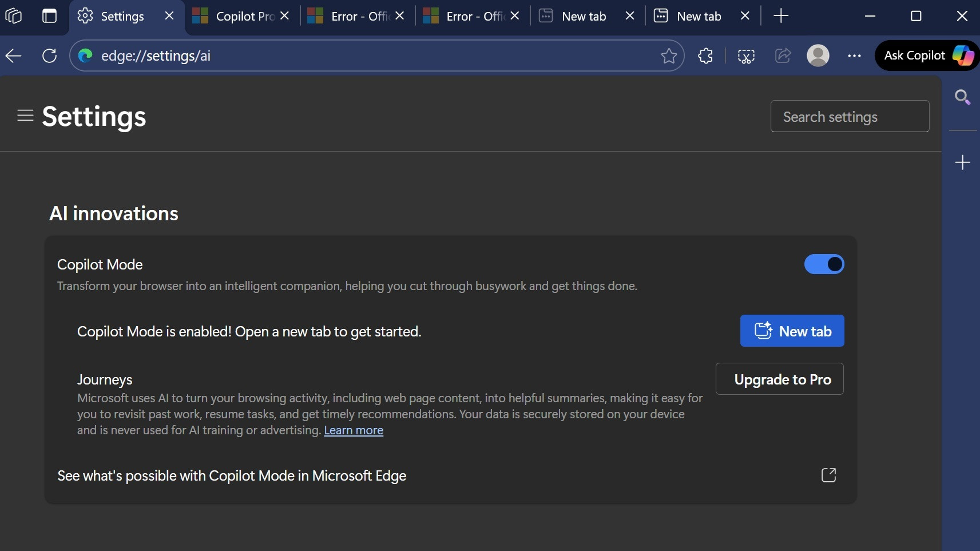
Task: Go back using the back arrow
Action: click(14, 56)
